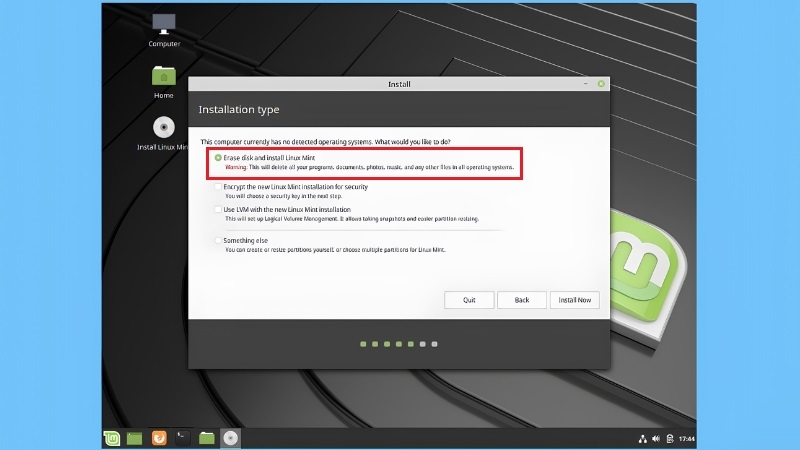The width and height of the screenshot is (800, 450).
Task: Open the 17:44 clock calendar
Action: click(x=687, y=439)
